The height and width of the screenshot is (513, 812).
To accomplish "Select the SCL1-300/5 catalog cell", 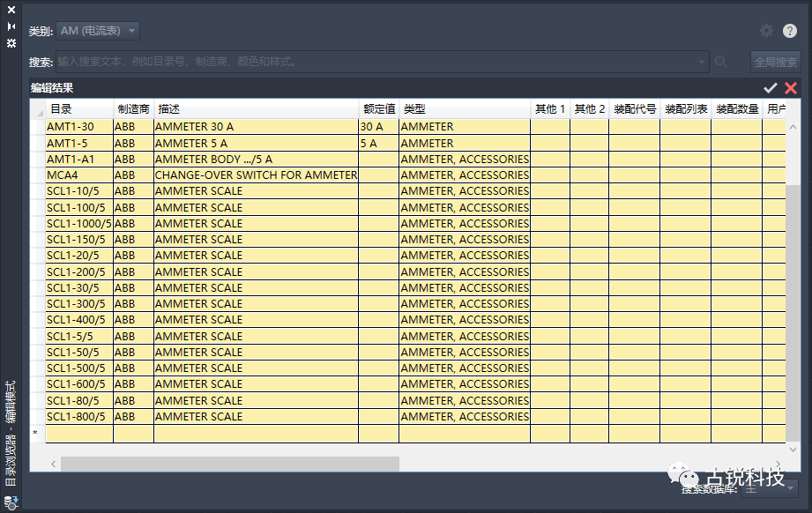I will click(x=79, y=304).
